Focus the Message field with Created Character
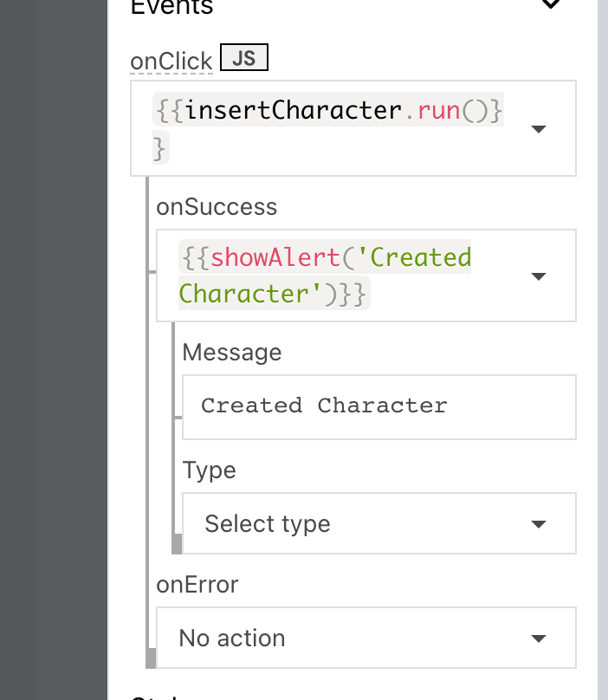Image resolution: width=608 pixels, height=700 pixels. (378, 406)
